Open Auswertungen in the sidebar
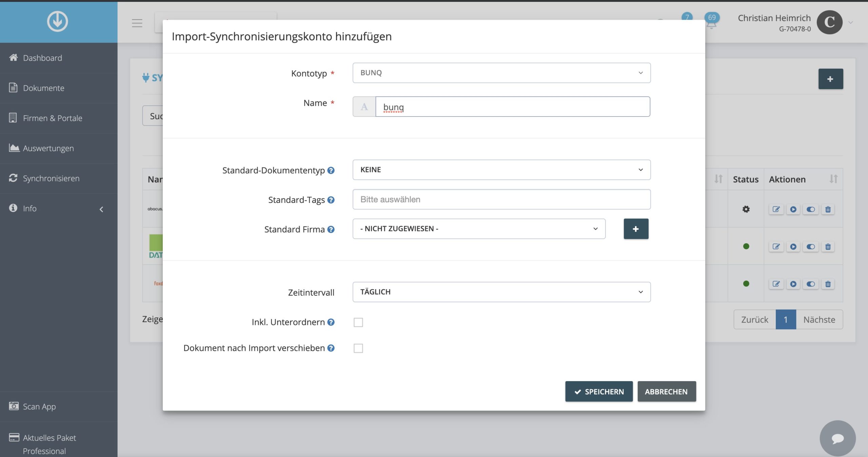Screen dimensions: 868x457 click(59, 148)
